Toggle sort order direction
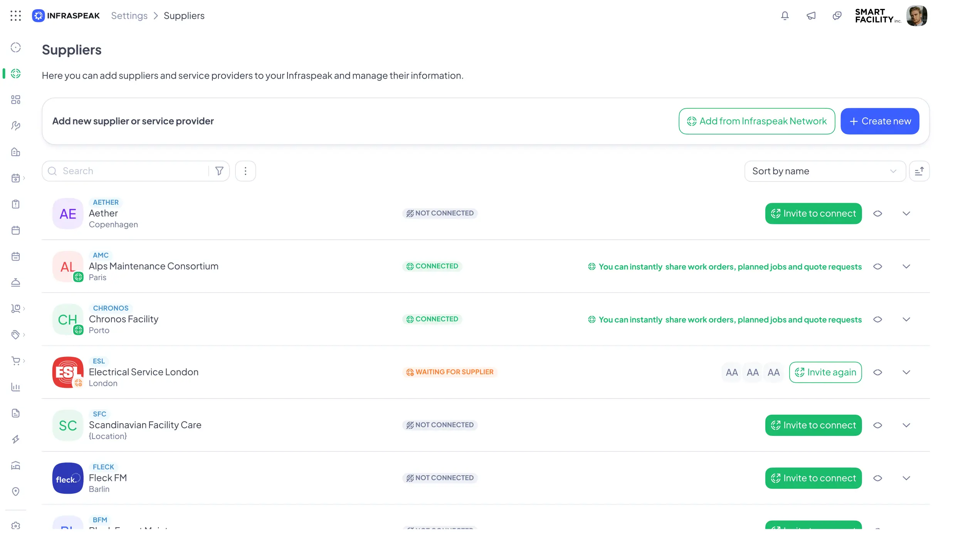 (919, 171)
